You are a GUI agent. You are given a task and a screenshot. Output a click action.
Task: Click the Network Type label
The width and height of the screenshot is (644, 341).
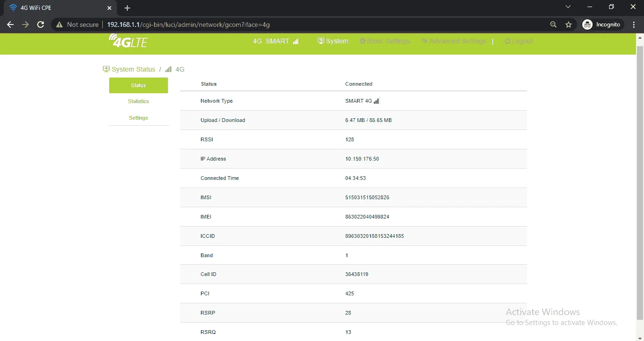point(216,101)
